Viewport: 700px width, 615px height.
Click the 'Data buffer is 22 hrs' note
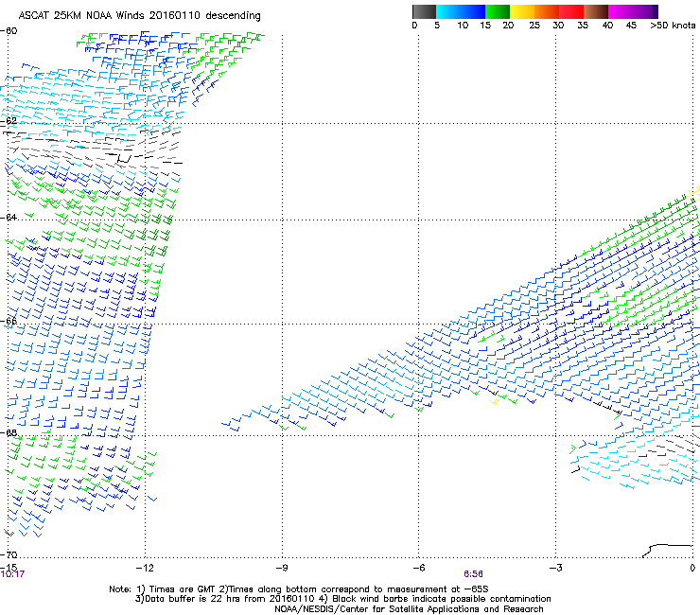342,599
